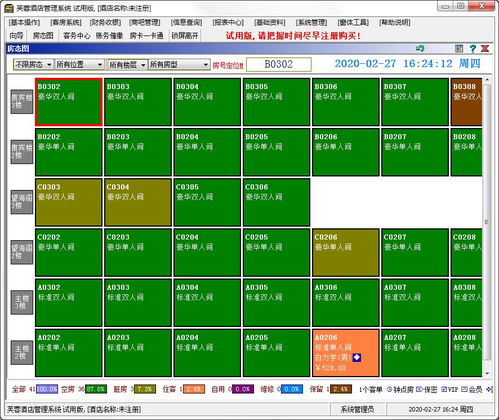Open the 所有房型 room type dropdown

(179, 64)
